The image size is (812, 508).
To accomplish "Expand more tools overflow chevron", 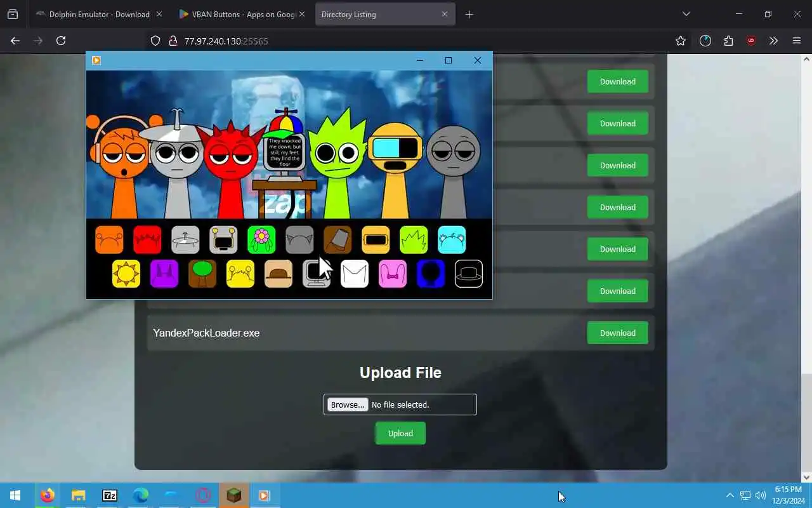I will pos(773,41).
